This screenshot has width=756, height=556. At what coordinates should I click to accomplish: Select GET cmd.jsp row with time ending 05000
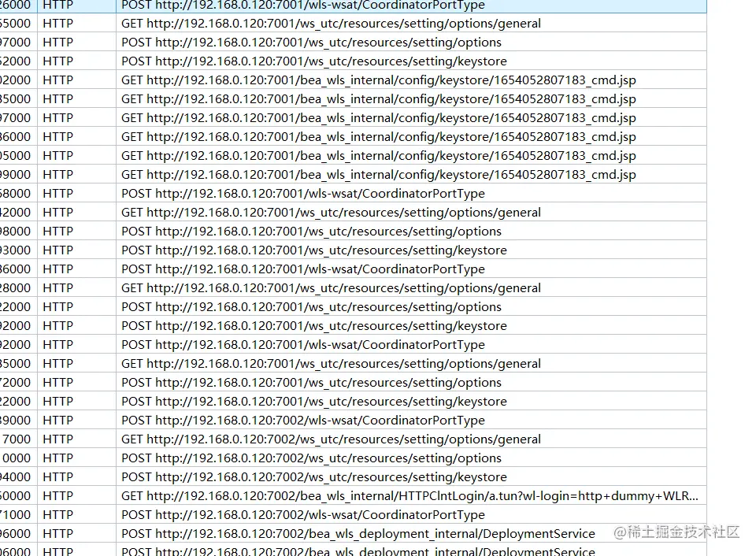tap(353, 156)
